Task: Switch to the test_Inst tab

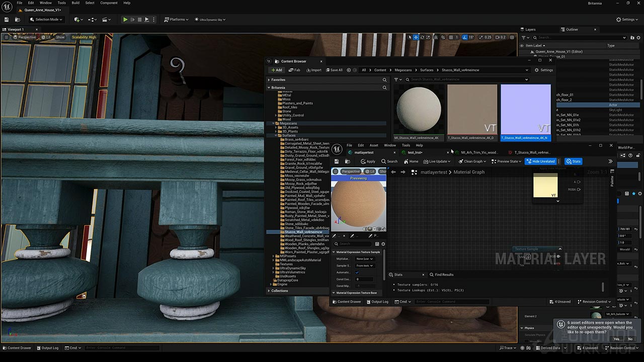Action: pyautogui.click(x=415, y=152)
